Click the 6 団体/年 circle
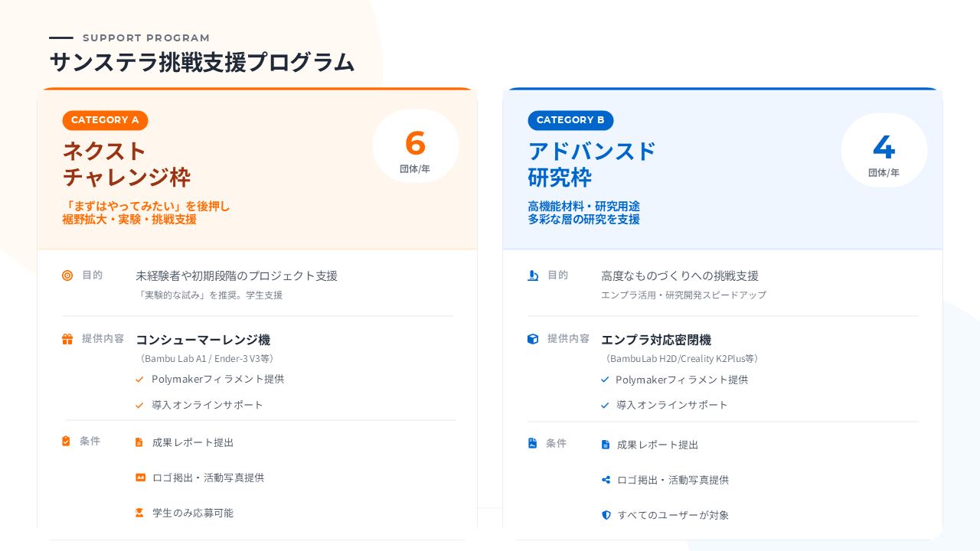 415,147
